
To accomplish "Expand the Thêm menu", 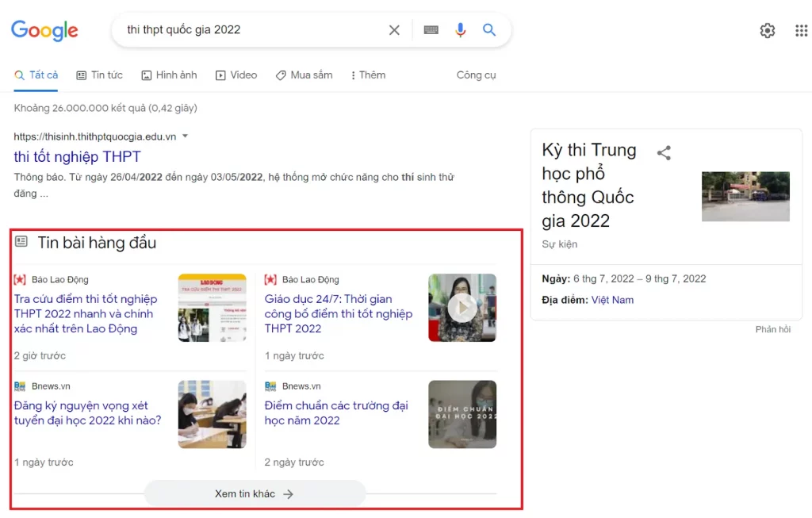I will [x=368, y=75].
